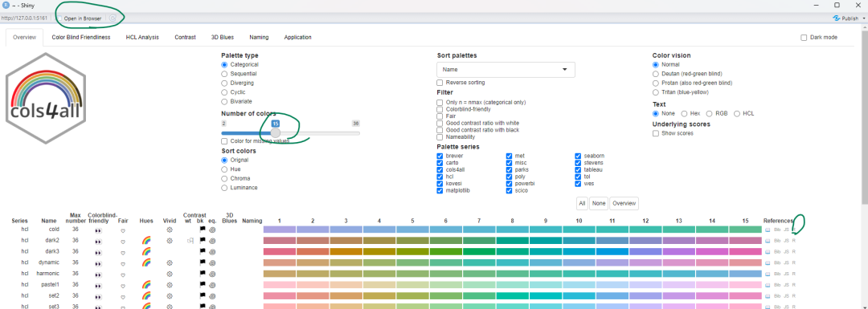Toggle the Show scores checkbox
This screenshot has height=309, width=868.
click(x=656, y=133)
